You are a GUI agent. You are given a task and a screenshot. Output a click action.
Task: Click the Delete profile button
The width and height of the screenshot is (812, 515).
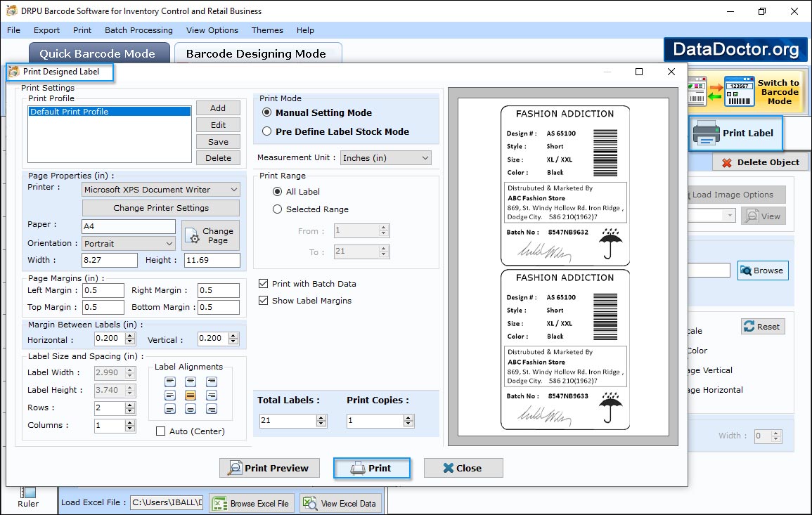pyautogui.click(x=218, y=158)
